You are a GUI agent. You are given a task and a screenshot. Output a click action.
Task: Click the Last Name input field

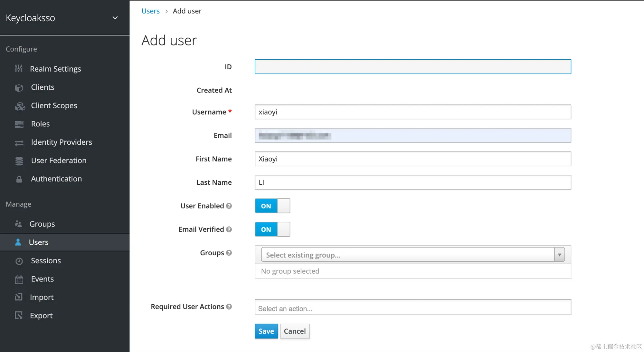pyautogui.click(x=412, y=182)
